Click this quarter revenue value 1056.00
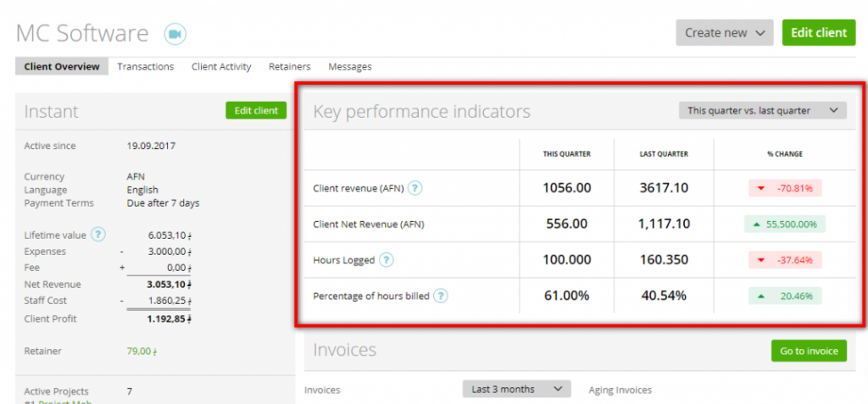Image resolution: width=868 pixels, height=404 pixels. click(x=567, y=188)
